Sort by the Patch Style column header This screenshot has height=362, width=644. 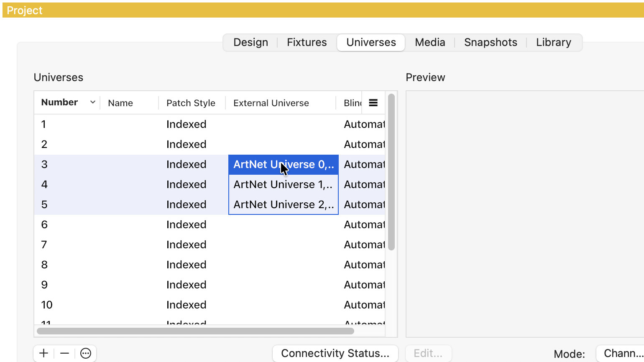pos(191,103)
